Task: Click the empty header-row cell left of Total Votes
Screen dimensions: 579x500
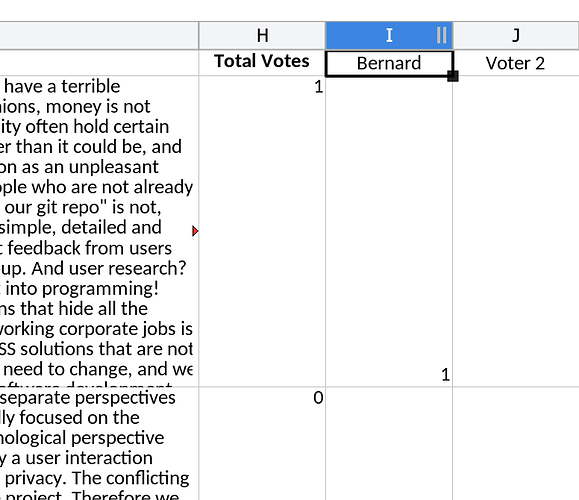Action: tap(99, 62)
